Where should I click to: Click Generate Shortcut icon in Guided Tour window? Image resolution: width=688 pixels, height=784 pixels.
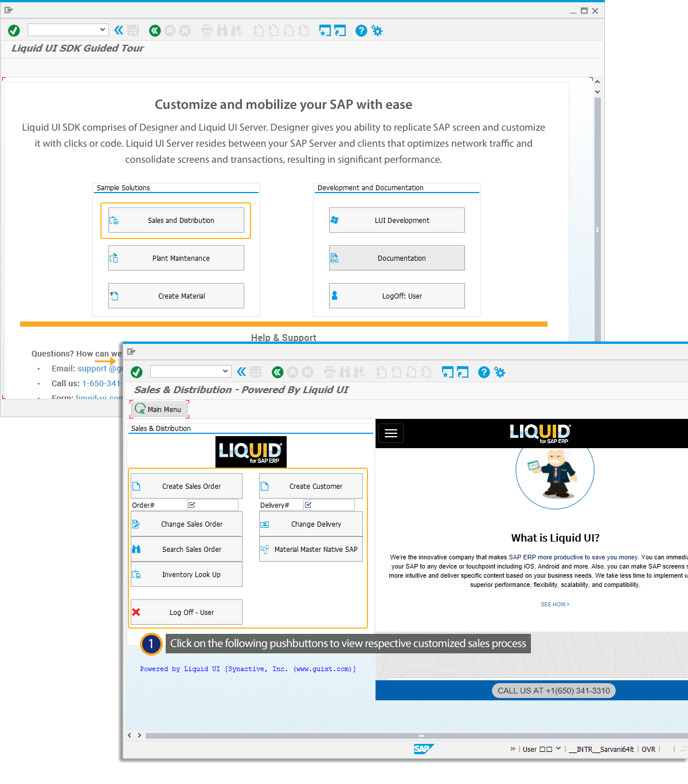pos(340,30)
